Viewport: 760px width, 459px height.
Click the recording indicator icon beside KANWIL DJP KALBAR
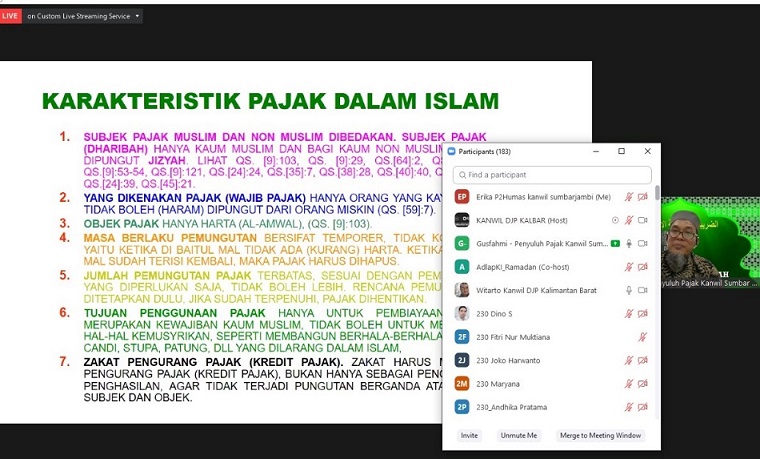coord(615,220)
